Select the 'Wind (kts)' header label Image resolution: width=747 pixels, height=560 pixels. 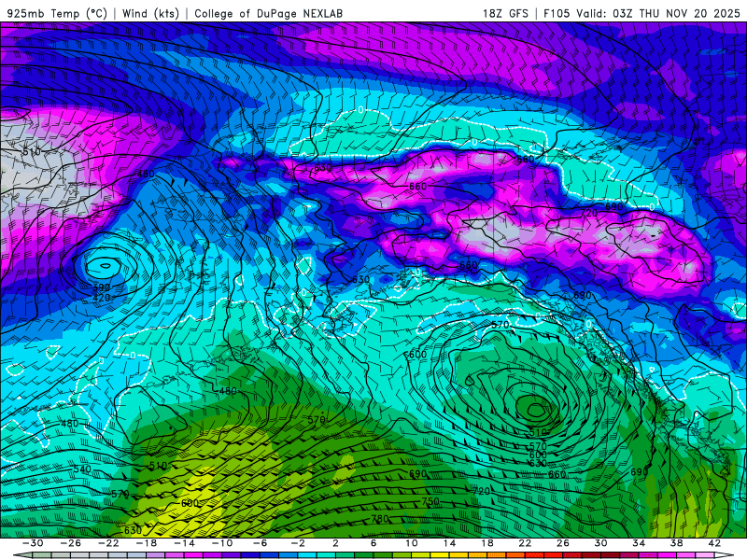pyautogui.click(x=150, y=13)
